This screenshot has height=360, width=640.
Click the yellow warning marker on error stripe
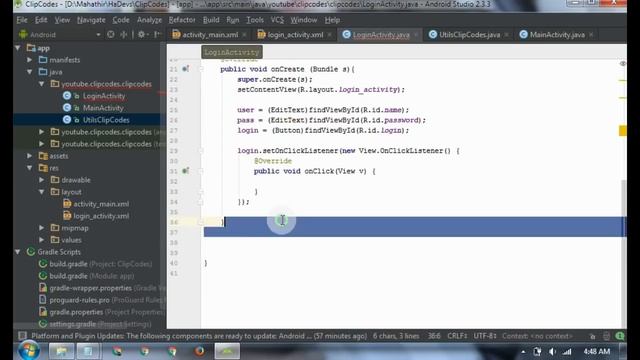coord(622,131)
